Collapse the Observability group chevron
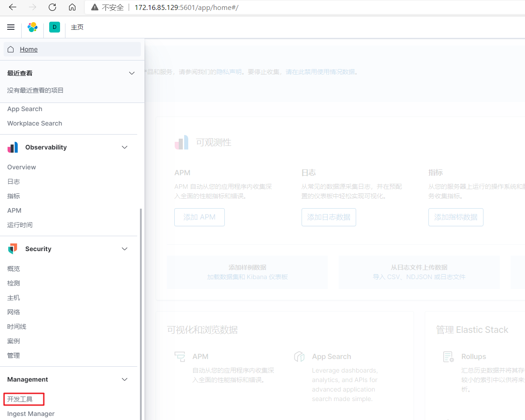525x420 pixels. click(125, 147)
